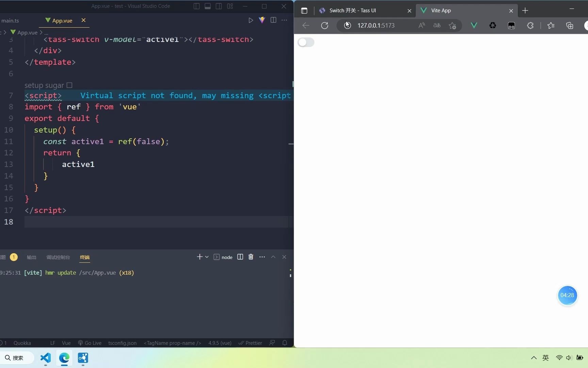Expand the new terminal profile dropdown
The height and width of the screenshot is (368, 588).
click(207, 257)
